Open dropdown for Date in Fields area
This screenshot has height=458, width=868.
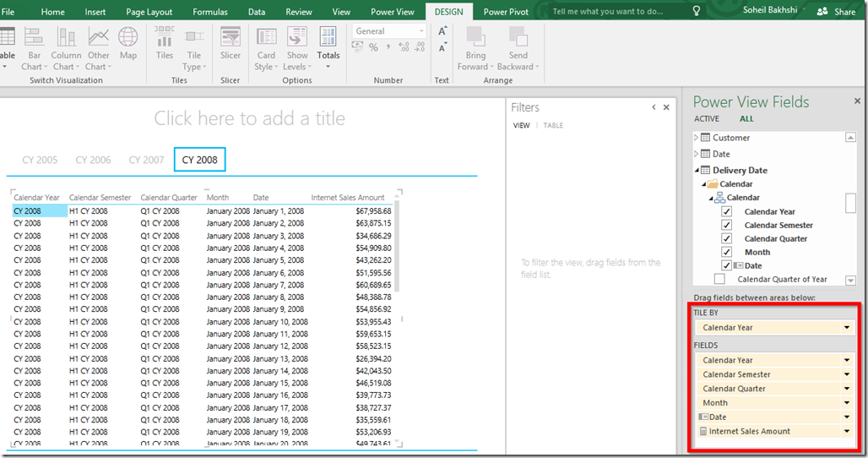847,417
